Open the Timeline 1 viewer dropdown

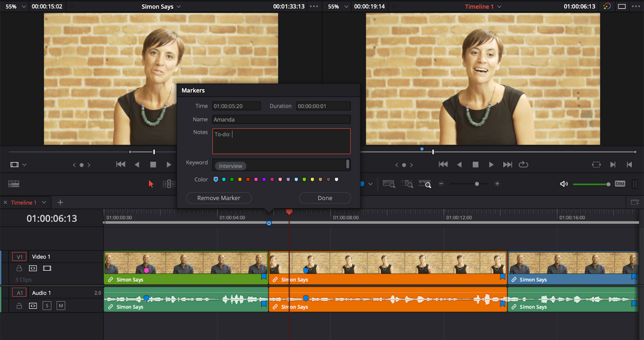point(483,6)
